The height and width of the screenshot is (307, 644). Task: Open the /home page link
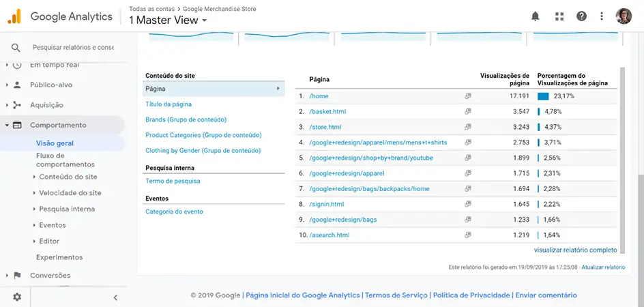coord(319,96)
